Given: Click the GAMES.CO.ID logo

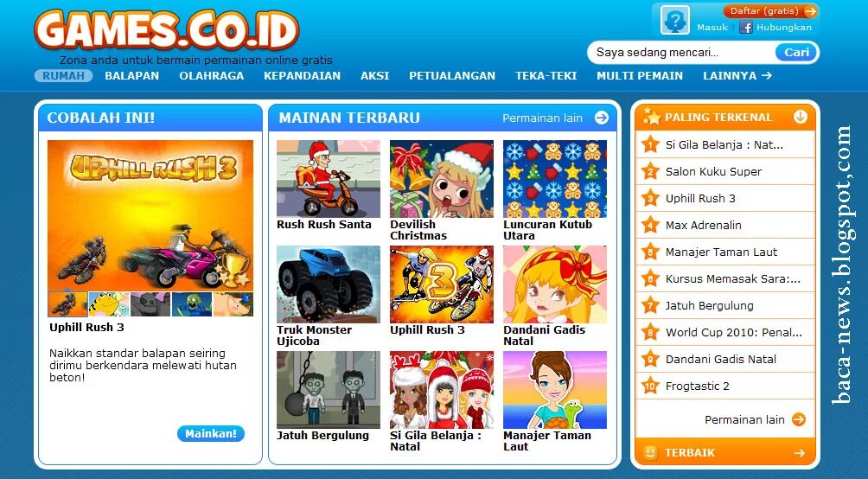Looking at the screenshot, I should click(x=167, y=30).
